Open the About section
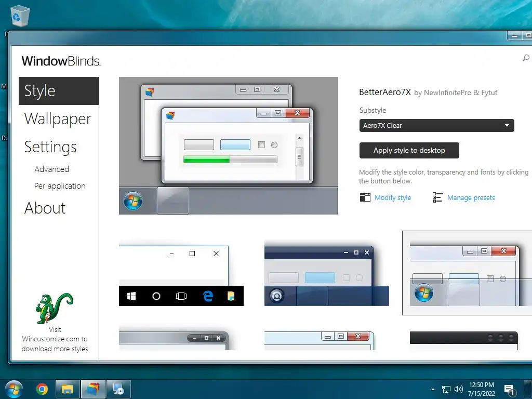This screenshot has width=532, height=399. [x=45, y=208]
